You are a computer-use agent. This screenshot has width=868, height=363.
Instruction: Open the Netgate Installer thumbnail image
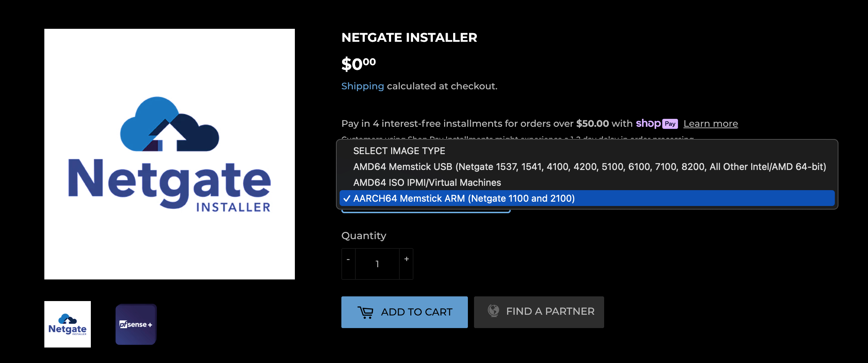coord(67,324)
